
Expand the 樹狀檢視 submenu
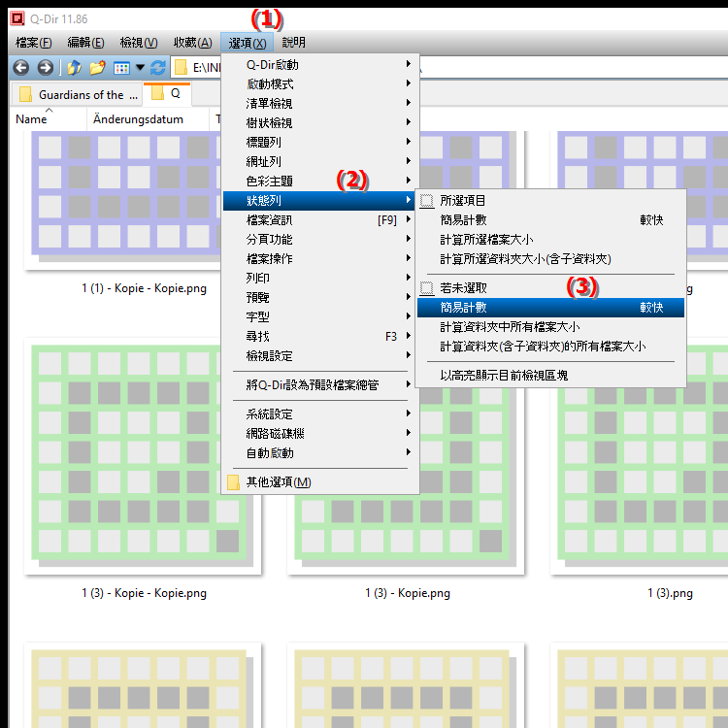(x=320, y=123)
